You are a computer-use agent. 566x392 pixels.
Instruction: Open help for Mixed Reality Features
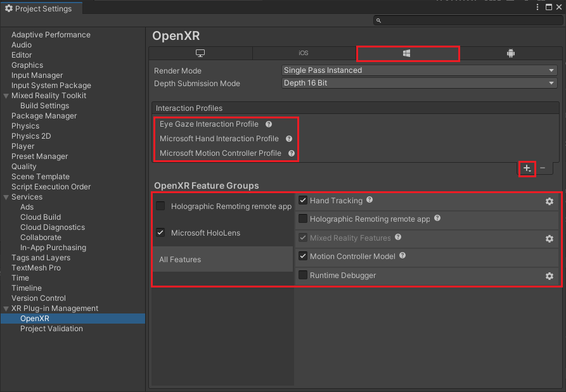(398, 237)
